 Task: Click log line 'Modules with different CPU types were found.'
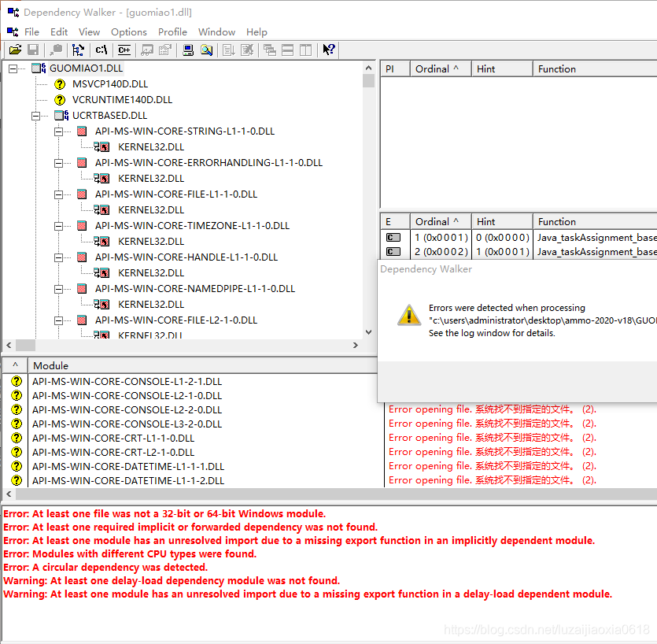click(130, 554)
